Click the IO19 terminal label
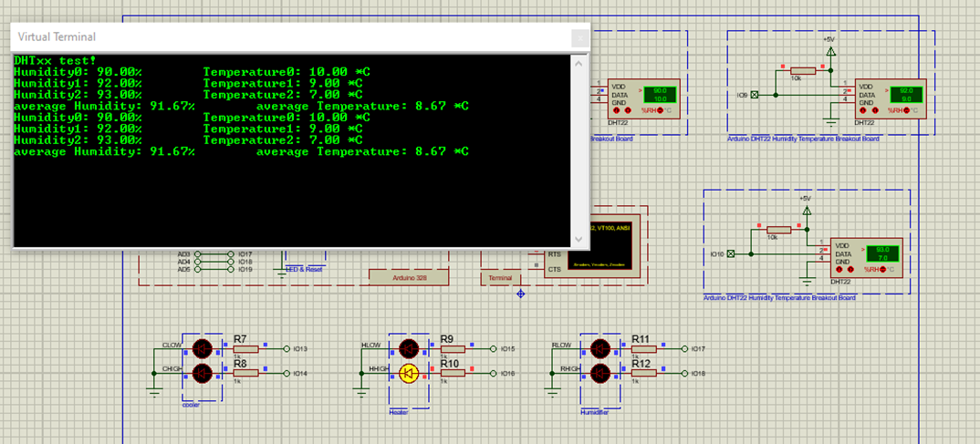Image resolution: width=980 pixels, height=444 pixels. (245, 269)
